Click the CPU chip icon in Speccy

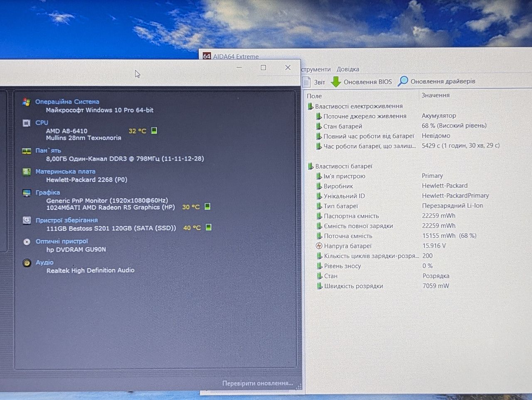27,123
